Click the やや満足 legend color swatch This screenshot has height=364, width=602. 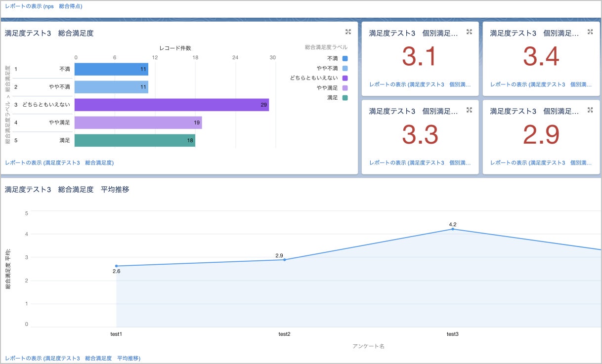pos(345,88)
